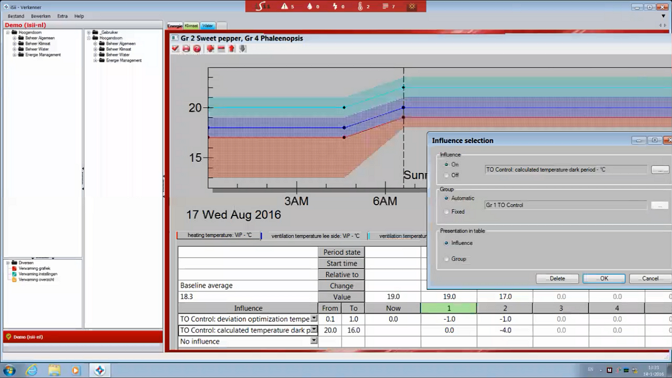
Task: Select the Fixed group radio button
Action: pyautogui.click(x=446, y=212)
